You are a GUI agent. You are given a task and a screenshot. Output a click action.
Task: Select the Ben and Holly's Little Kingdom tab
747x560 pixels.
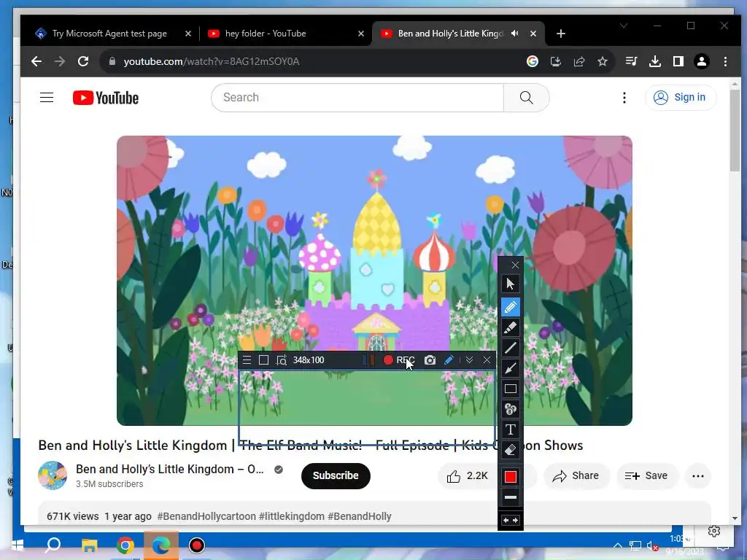450,34
